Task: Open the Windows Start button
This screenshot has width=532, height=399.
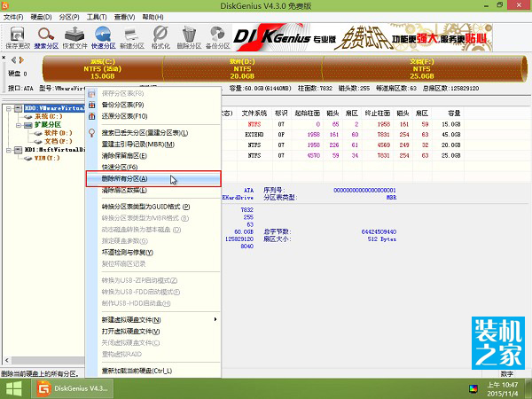Action: [x=14, y=389]
